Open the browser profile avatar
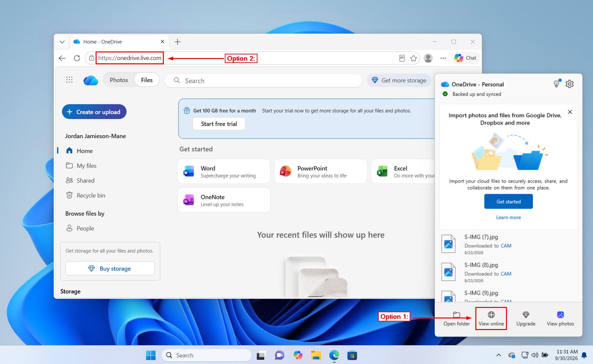The width and height of the screenshot is (593, 364). click(x=428, y=58)
